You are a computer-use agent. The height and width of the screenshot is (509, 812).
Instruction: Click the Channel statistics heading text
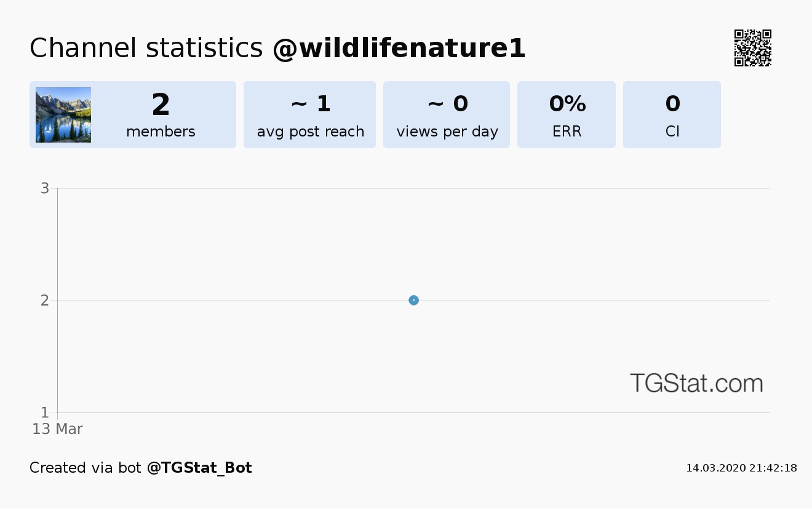pos(146,49)
